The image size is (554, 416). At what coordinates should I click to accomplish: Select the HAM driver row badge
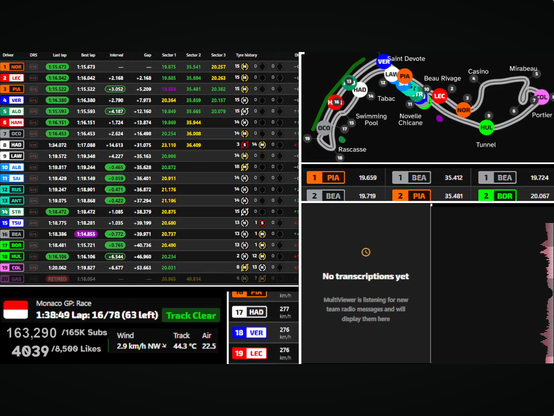[x=12, y=123]
